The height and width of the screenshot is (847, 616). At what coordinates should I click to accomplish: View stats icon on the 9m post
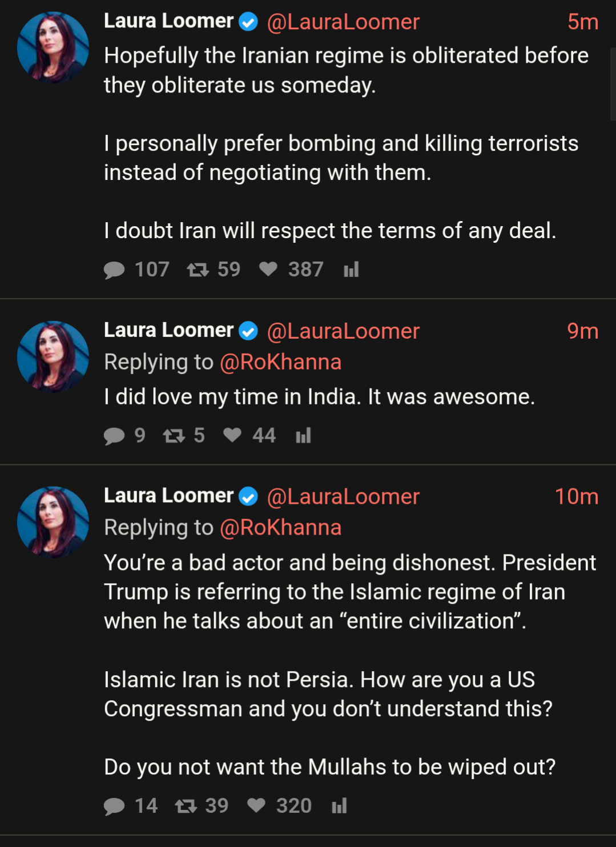click(x=303, y=436)
